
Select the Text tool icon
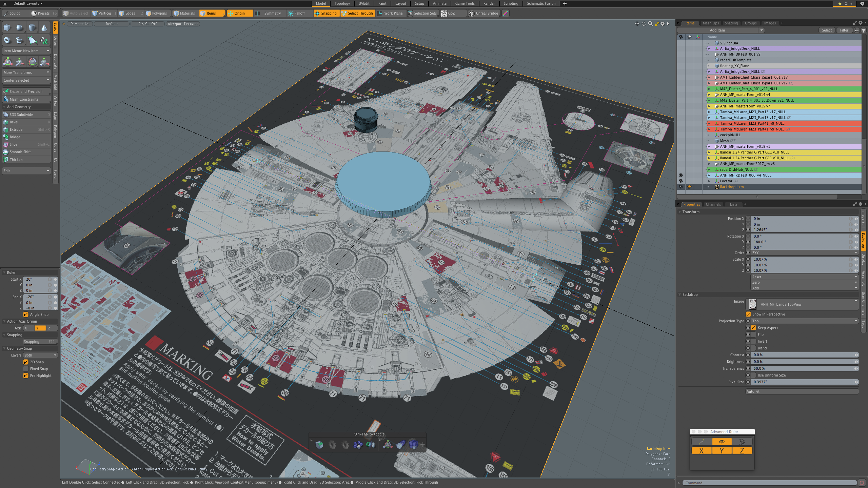pyautogui.click(x=44, y=40)
